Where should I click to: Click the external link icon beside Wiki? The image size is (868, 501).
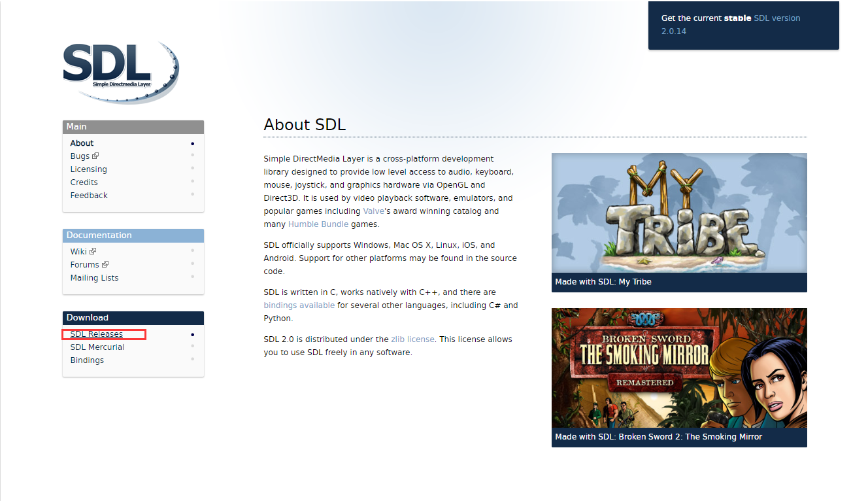click(92, 250)
